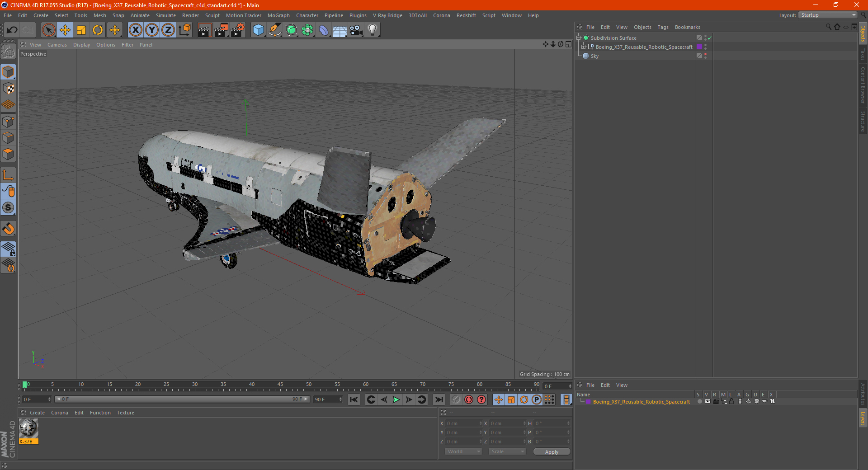The width and height of the screenshot is (868, 470).
Task: Click the layer color swatch in Layers panel
Action: pyautogui.click(x=588, y=402)
